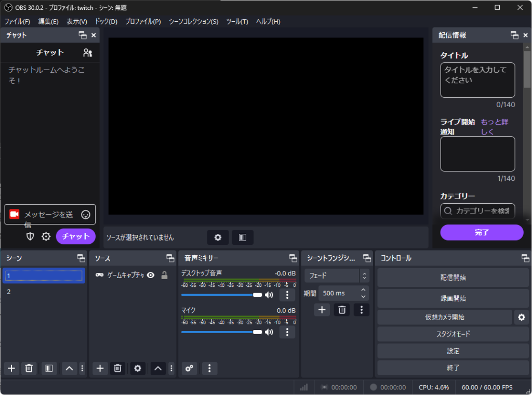
Task: Click the purple 完了 button
Action: pos(482,232)
